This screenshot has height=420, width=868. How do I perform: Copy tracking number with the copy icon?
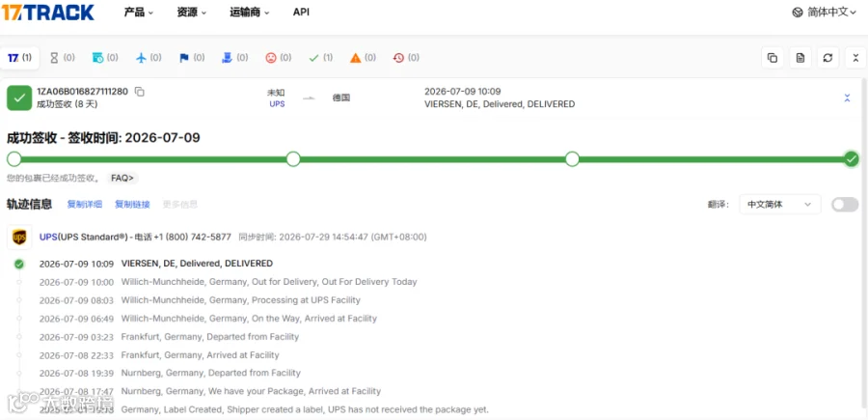(x=140, y=92)
